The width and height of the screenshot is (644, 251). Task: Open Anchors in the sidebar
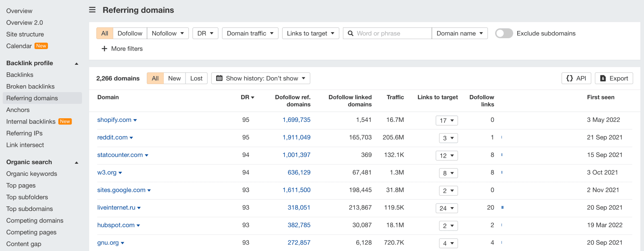tap(18, 110)
